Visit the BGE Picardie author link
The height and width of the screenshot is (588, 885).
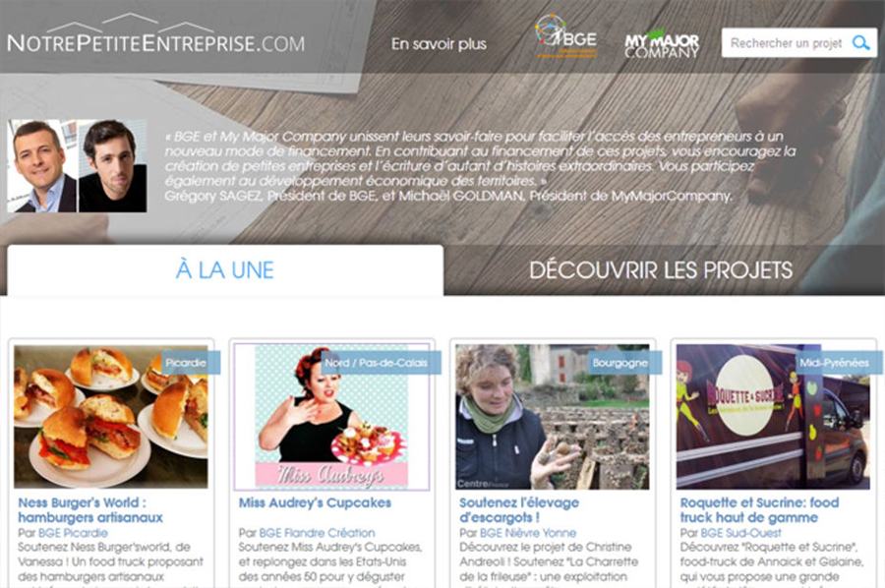click(73, 533)
